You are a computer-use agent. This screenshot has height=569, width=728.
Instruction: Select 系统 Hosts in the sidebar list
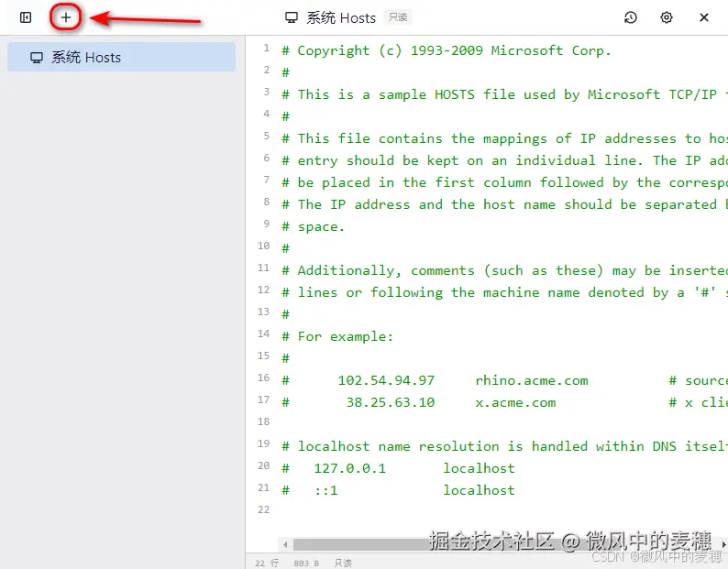tap(121, 57)
